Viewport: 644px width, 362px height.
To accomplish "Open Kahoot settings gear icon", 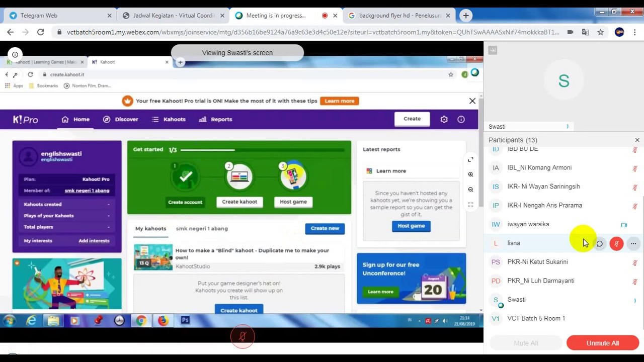I will 444,119.
